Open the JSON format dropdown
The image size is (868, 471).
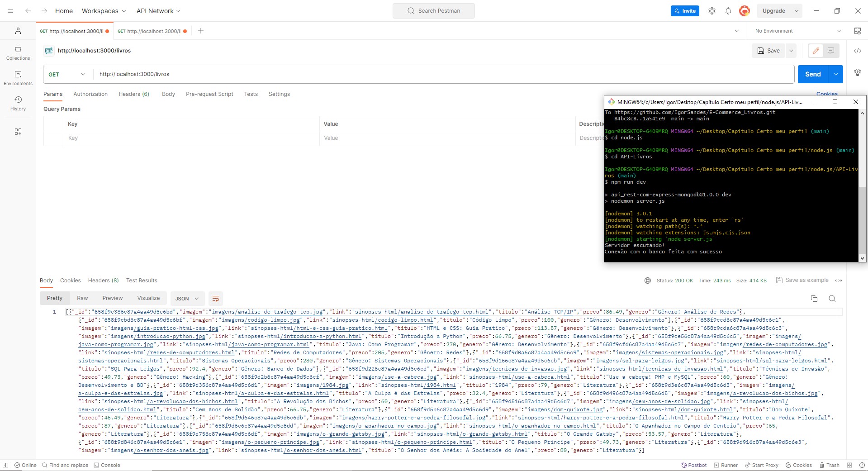tap(187, 299)
